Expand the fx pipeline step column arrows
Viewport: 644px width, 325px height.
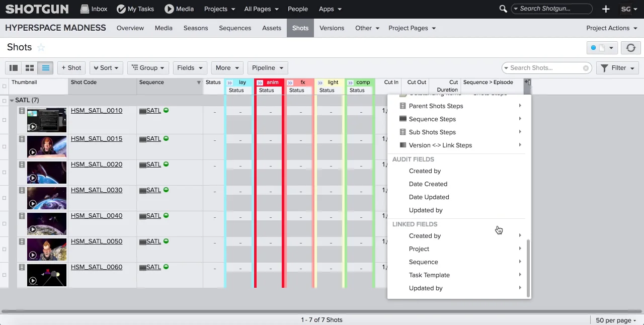point(290,83)
